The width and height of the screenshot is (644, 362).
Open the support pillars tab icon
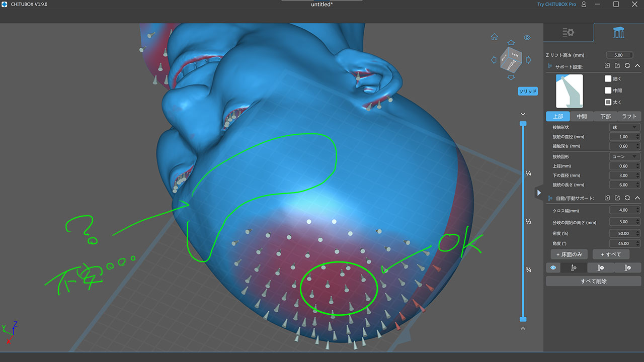coord(619,33)
